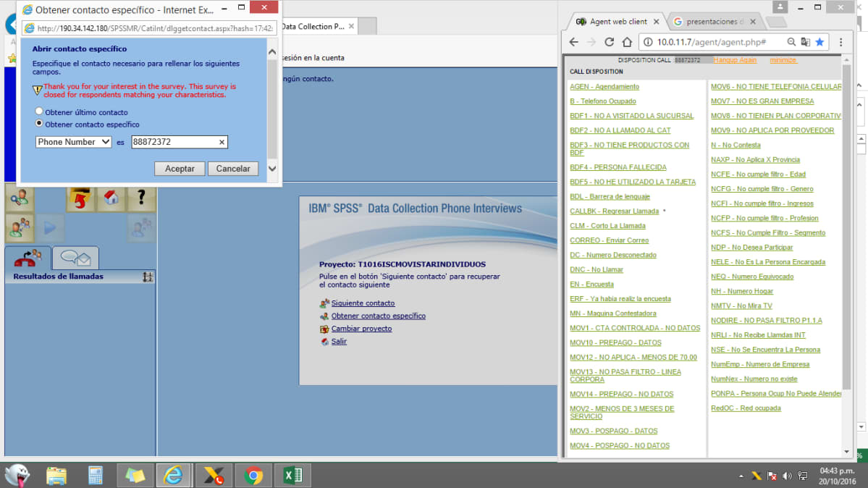Click the taskbar clock and date

837,476
